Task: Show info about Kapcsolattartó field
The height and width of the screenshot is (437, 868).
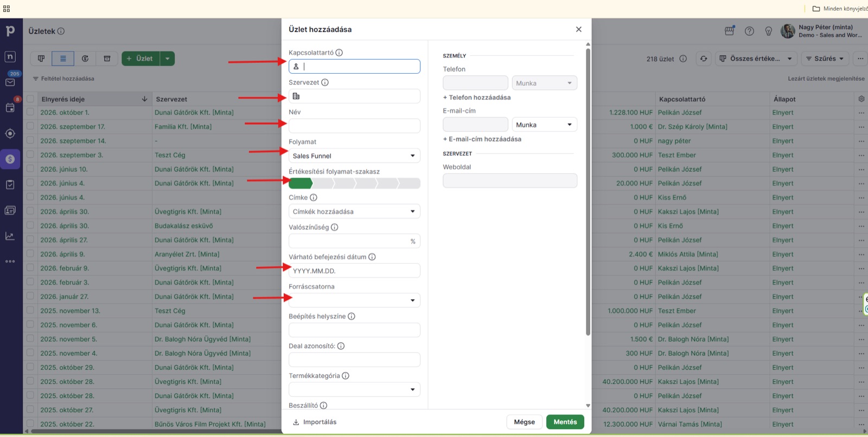Action: coord(339,53)
